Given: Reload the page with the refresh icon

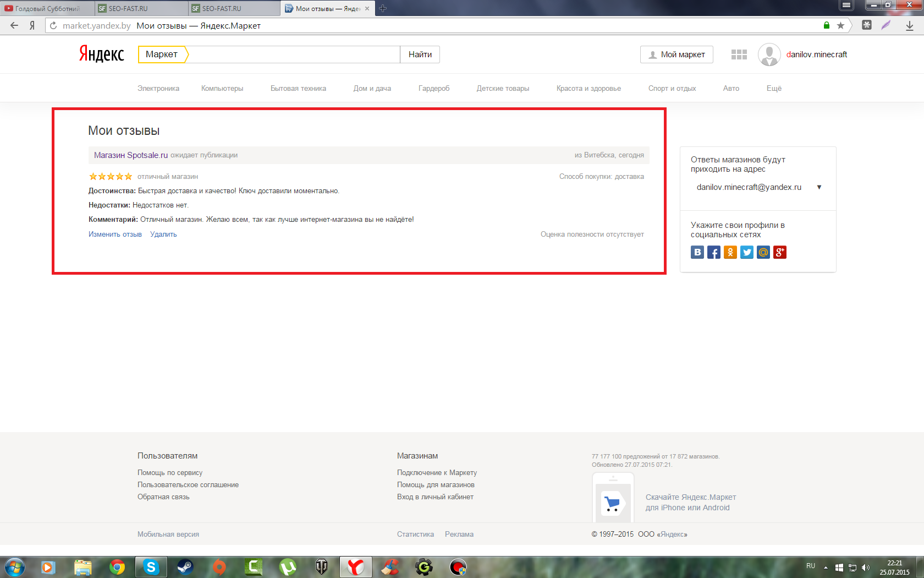Looking at the screenshot, I should pos(53,25).
